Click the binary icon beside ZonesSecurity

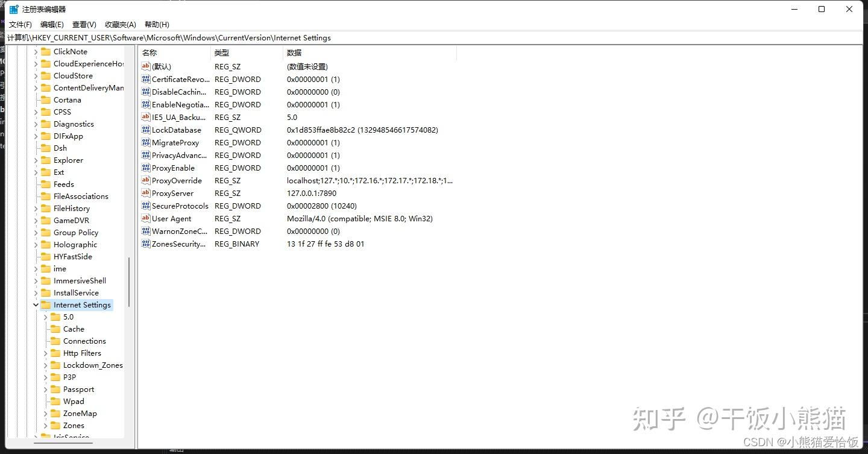(x=145, y=244)
